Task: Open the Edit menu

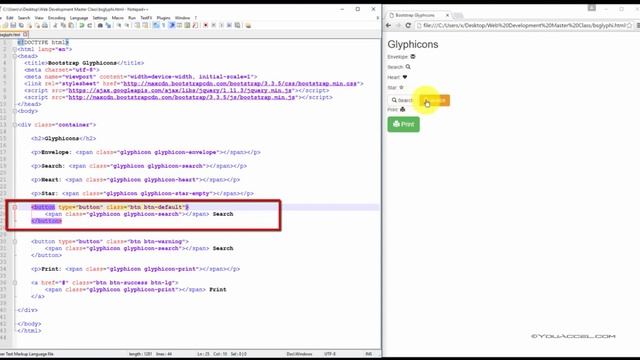Action: 10,18
